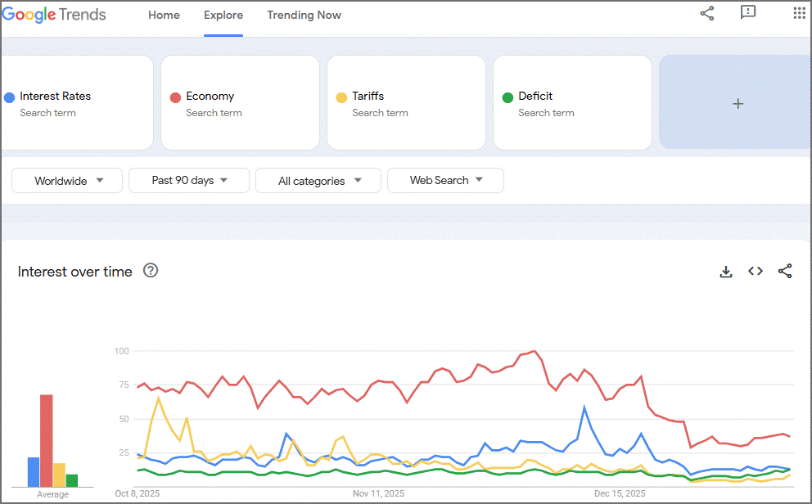Open the Interest over time help icon
Viewport: 812px width, 504px height.
tap(151, 270)
